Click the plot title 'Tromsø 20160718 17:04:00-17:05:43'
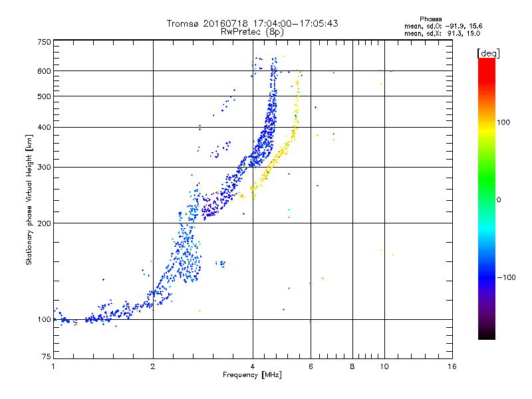This screenshot has height=399, width=532. pyautogui.click(x=252, y=23)
